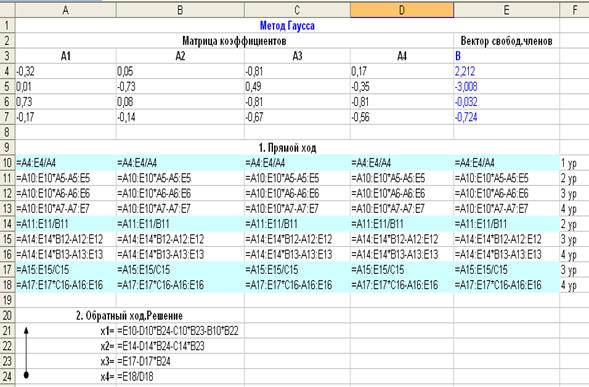Select cell with value 0,49

pos(297,86)
